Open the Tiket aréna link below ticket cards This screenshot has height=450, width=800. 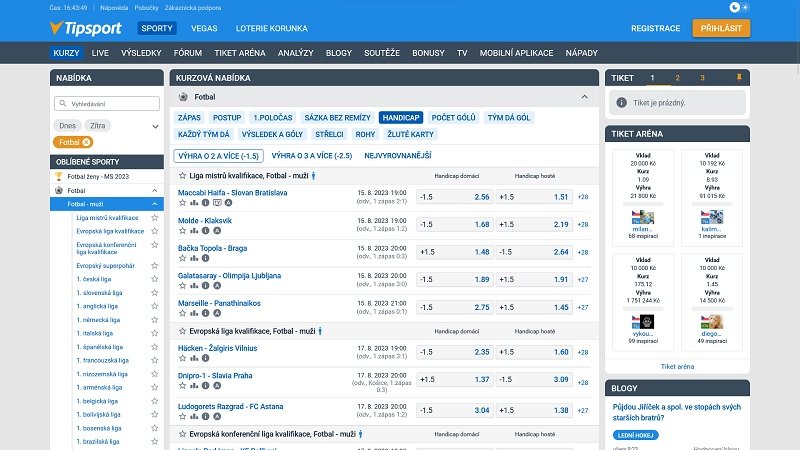pos(677,366)
